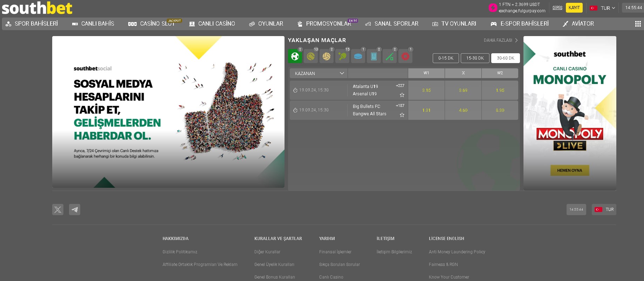Select the table tennis sport filter
This screenshot has width=644, height=281.
pos(342,56)
